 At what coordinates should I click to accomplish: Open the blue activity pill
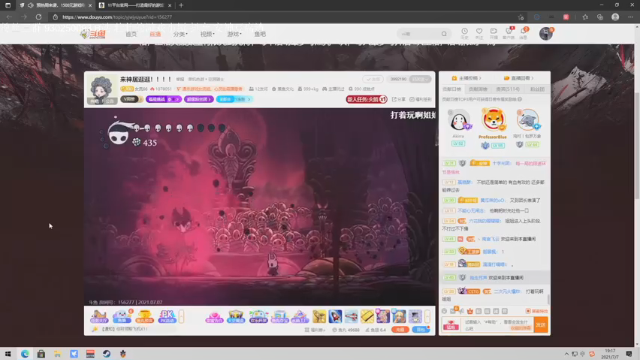234,99
